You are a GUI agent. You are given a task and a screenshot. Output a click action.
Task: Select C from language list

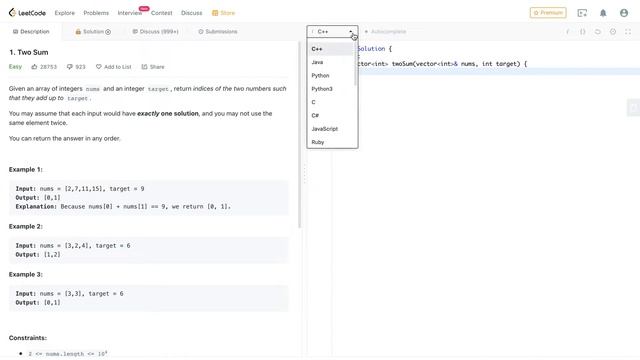coord(330,102)
